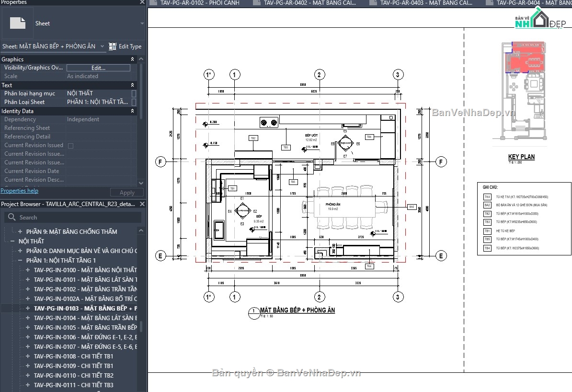Click the Edit Type button
This screenshot has height=392, width=572.
pos(125,46)
